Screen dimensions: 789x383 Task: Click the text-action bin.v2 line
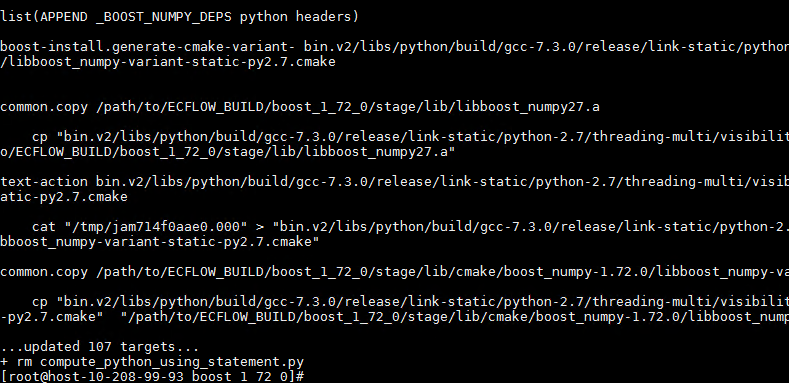(394, 181)
